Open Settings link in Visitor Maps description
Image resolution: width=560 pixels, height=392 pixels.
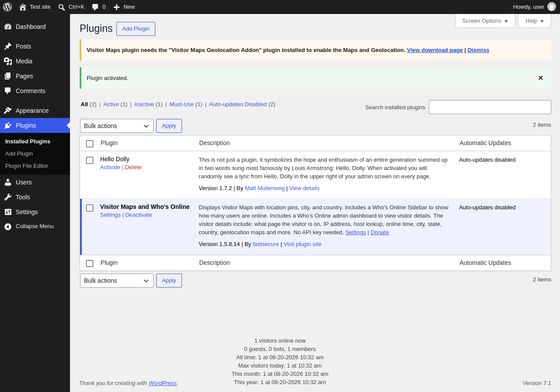[x=356, y=232]
